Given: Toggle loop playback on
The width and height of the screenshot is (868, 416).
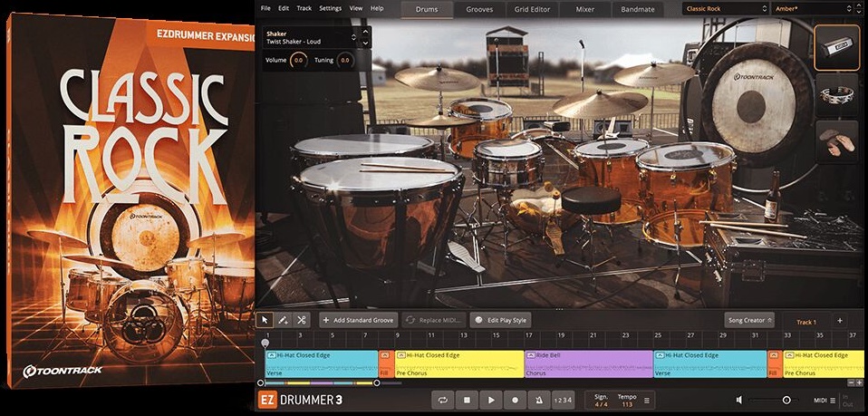Looking at the screenshot, I should pos(443,400).
